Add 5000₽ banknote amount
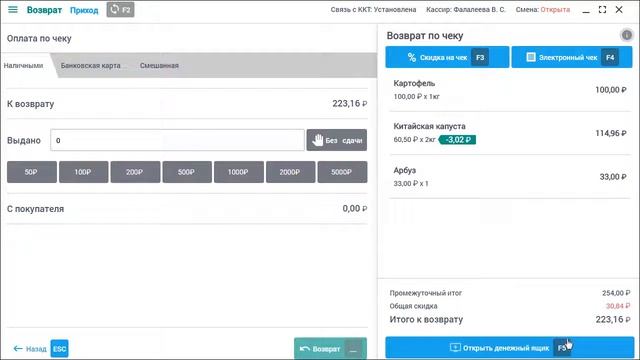640x360 pixels. click(x=342, y=172)
